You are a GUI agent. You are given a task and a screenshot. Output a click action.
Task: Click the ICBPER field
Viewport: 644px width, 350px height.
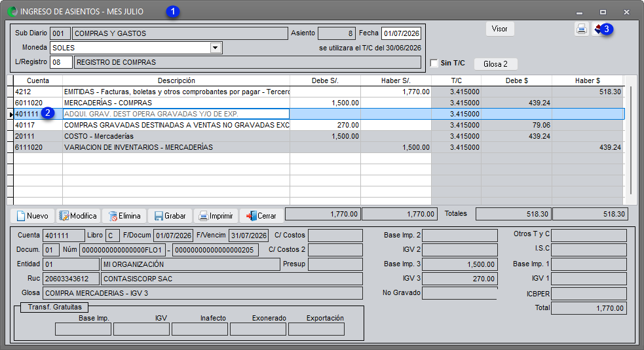tap(589, 294)
